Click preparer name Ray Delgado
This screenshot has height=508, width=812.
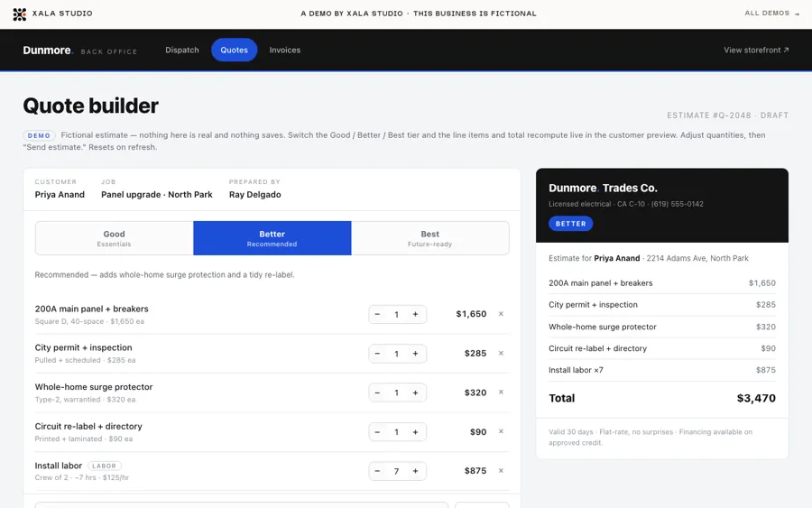[x=255, y=195]
